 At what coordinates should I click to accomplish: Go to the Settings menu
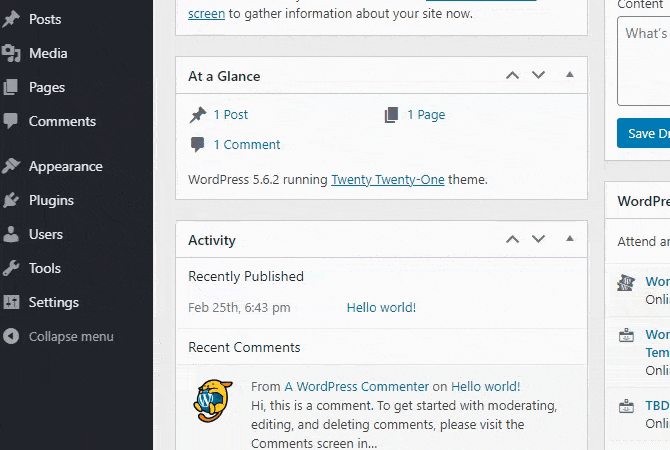[54, 303]
